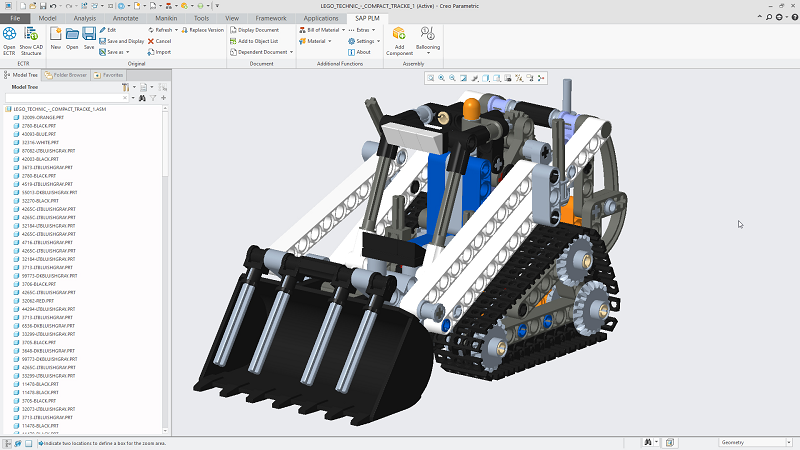Screen dimensions: 800x450
Task: Click Add to Object List
Action: 254,41
